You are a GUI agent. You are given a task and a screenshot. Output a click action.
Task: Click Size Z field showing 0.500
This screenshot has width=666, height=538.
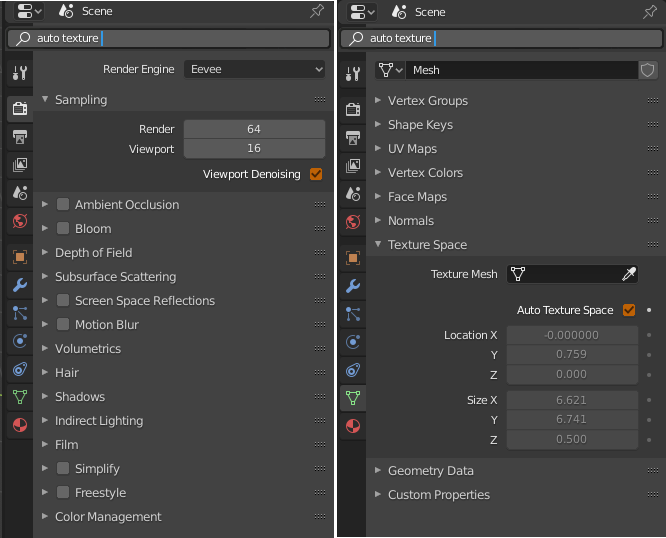coord(572,439)
